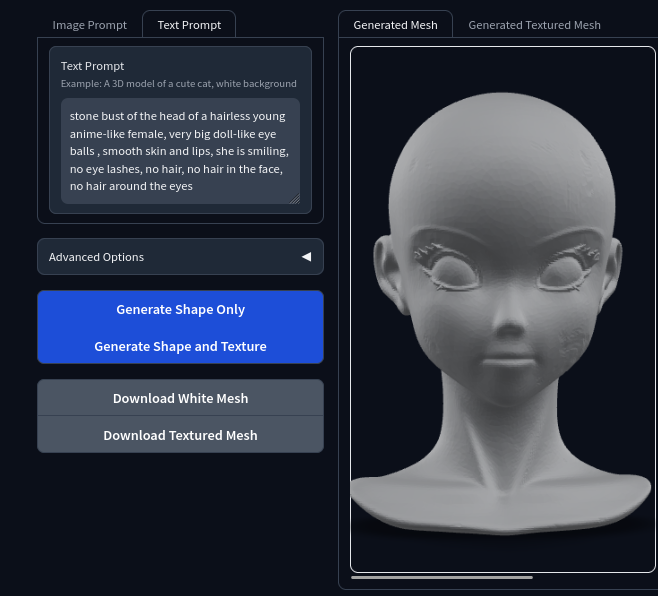Download the textured mesh file
The width and height of the screenshot is (658, 596).
180,435
